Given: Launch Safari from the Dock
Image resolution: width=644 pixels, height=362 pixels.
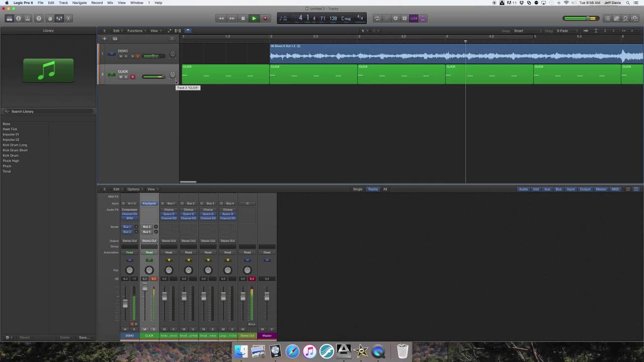Looking at the screenshot, I should pos(293,351).
